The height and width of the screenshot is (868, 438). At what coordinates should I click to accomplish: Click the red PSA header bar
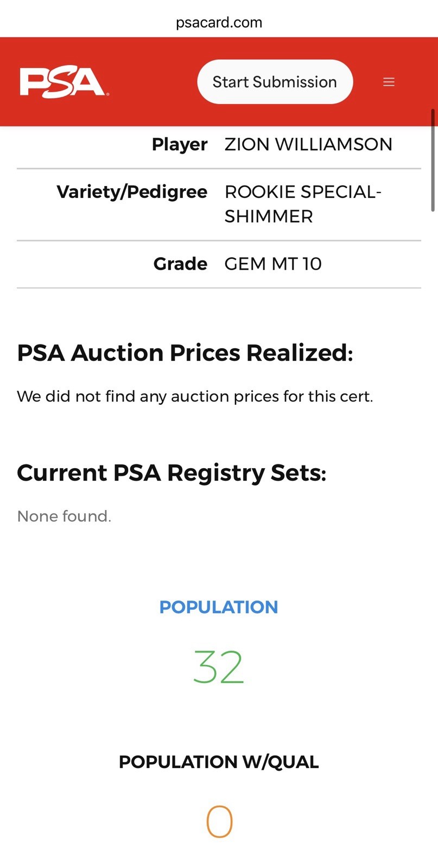[219, 82]
